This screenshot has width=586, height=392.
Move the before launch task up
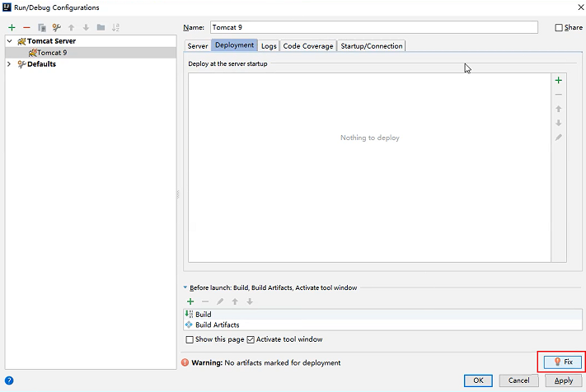pyautogui.click(x=235, y=301)
